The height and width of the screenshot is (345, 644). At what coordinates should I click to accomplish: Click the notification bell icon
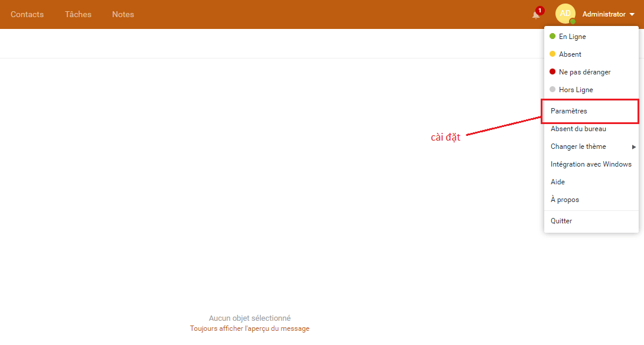(x=535, y=15)
